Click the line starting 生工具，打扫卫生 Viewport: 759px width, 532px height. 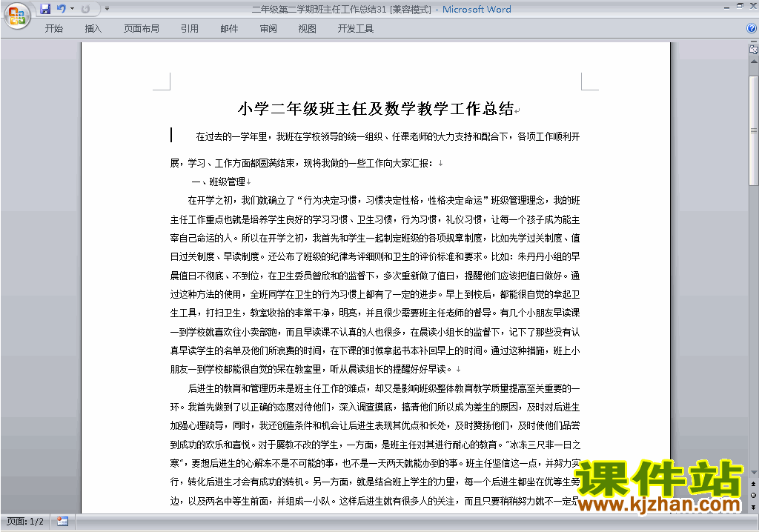(x=374, y=313)
